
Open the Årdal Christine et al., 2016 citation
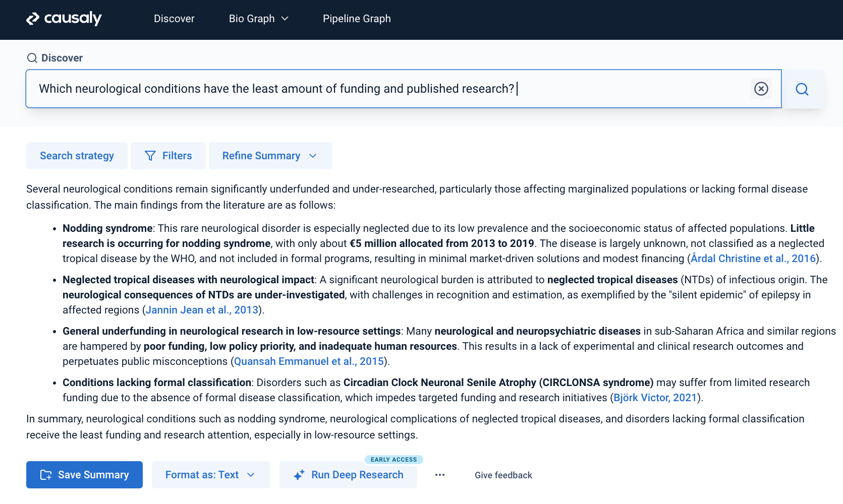point(751,258)
